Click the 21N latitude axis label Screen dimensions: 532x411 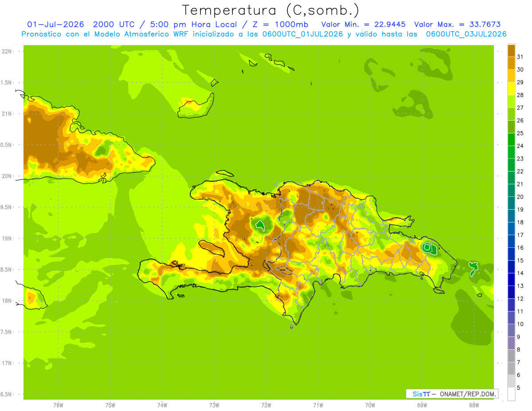6,114
